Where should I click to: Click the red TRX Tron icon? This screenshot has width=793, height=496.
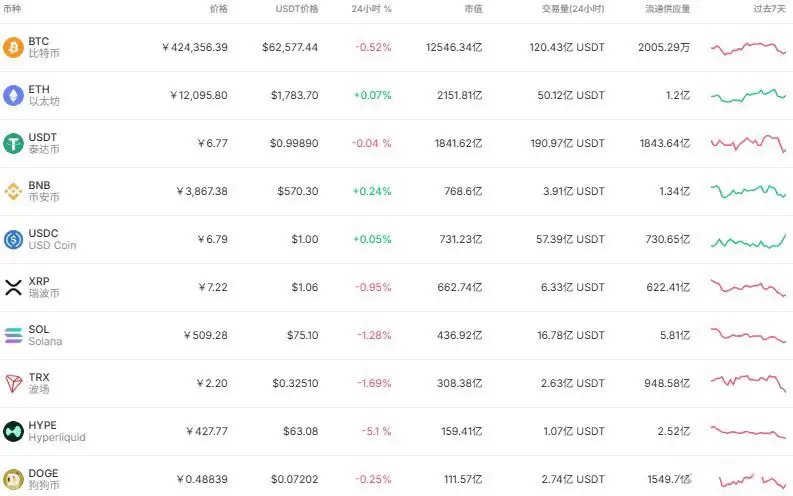(13, 383)
